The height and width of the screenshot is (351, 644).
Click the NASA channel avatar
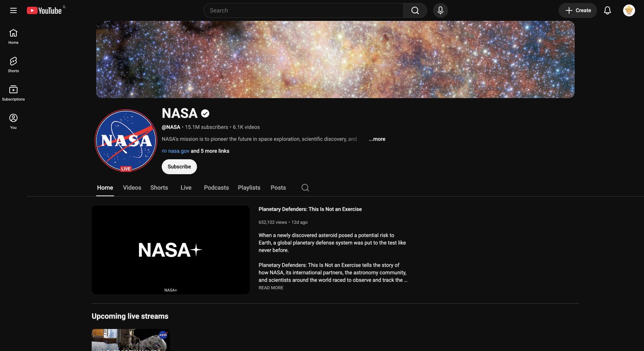pos(126,141)
